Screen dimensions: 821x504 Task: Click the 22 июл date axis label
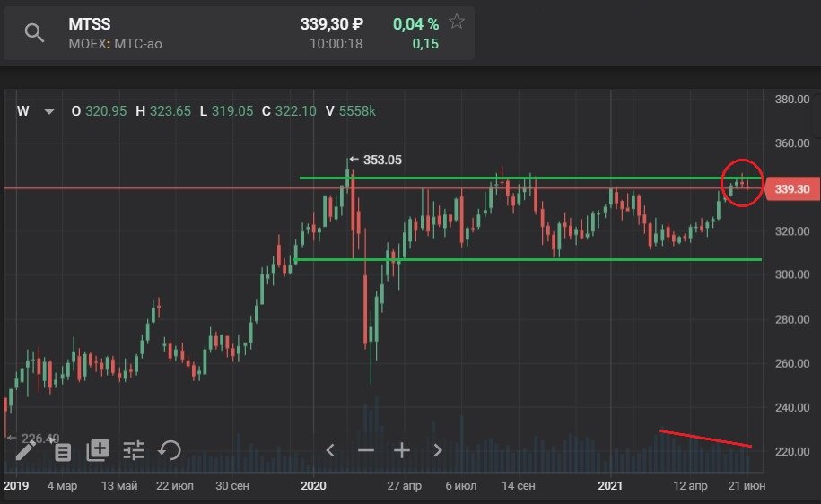[x=175, y=486]
